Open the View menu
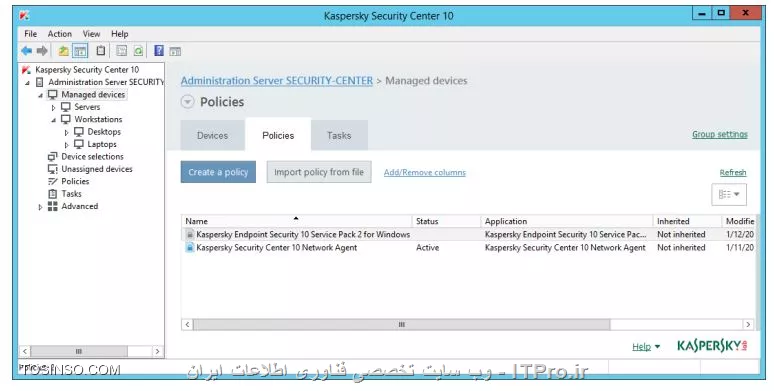774x391 pixels. pyautogui.click(x=91, y=34)
